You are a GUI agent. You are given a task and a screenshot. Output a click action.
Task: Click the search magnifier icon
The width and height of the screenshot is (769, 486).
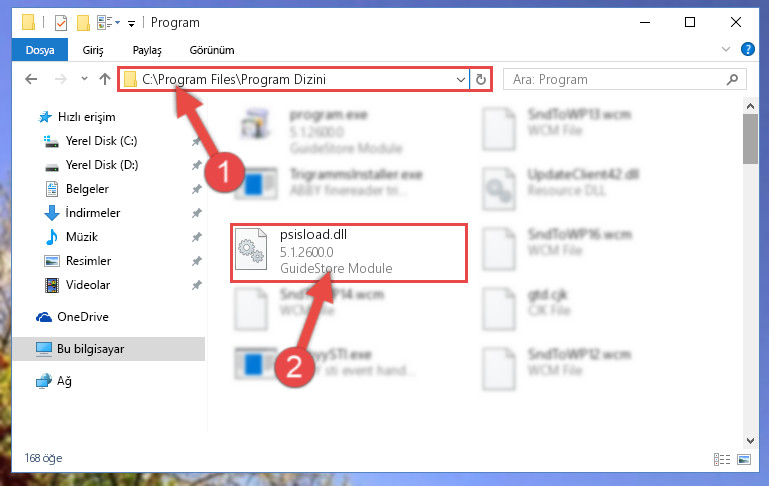pos(732,79)
